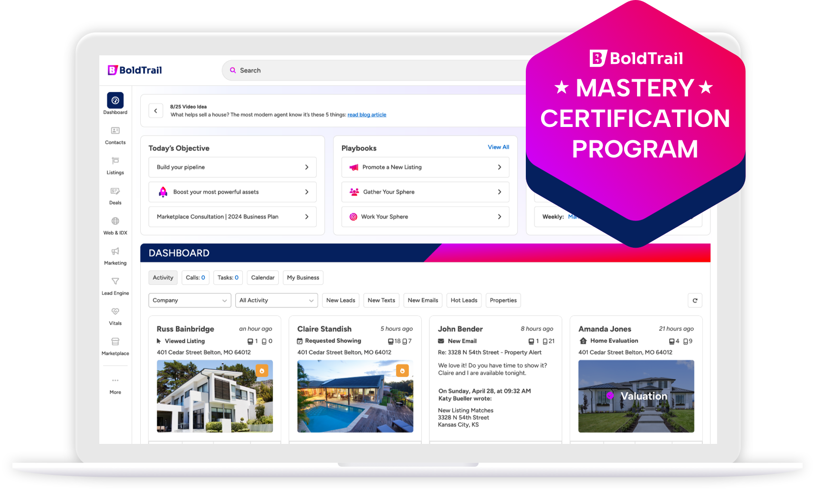The image size is (815, 504).
Task: Open the My Business tab
Action: click(303, 277)
